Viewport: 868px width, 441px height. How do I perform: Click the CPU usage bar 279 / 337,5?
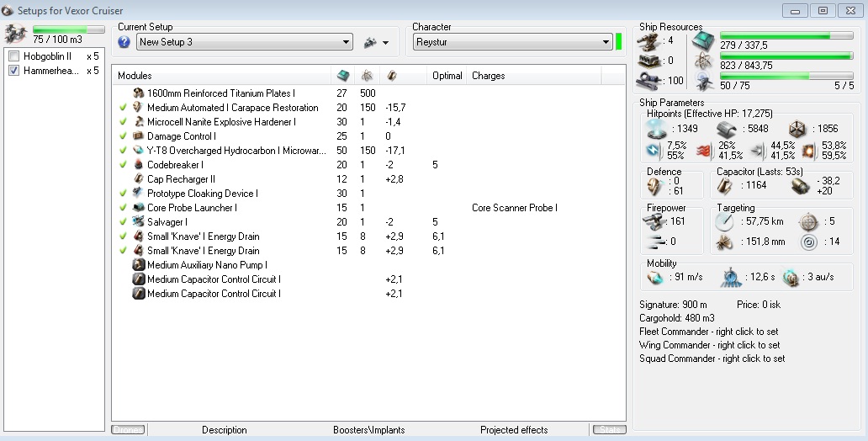pyautogui.click(x=786, y=35)
